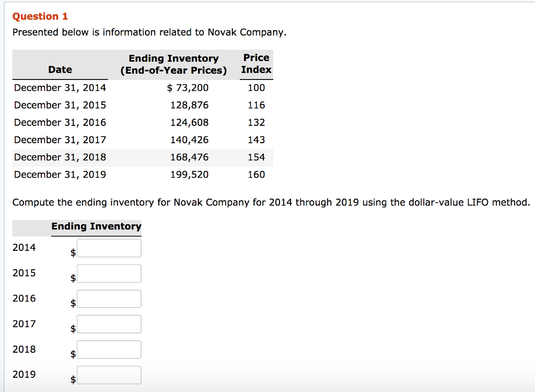Viewport: 535px width, 392px height.
Task: Click the 2016 ending inventory input field
Action: (109, 299)
